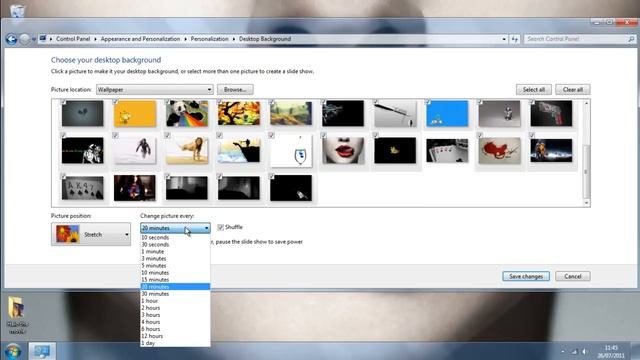
Task: Go to Control Panel breadcrumb
Action: (x=73, y=39)
